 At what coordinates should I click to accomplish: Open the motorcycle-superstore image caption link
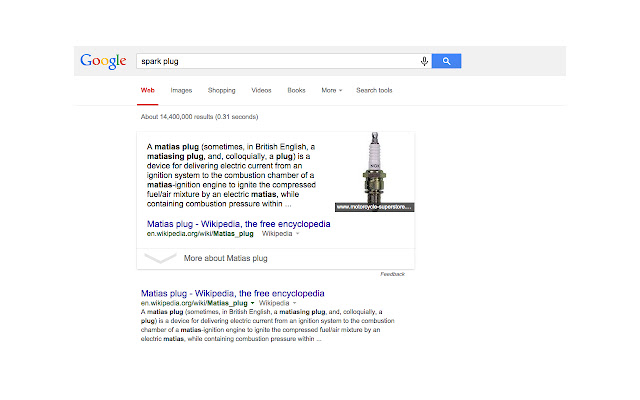(374, 207)
